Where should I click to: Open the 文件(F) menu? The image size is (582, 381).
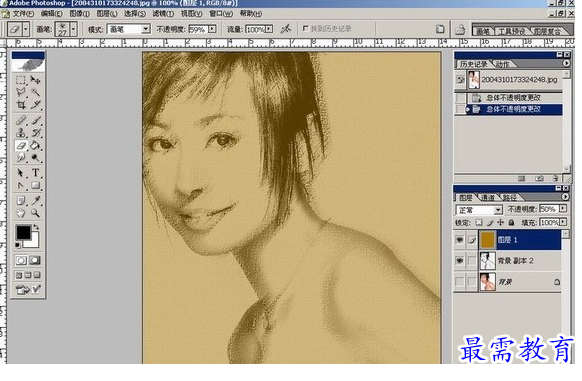(23, 14)
